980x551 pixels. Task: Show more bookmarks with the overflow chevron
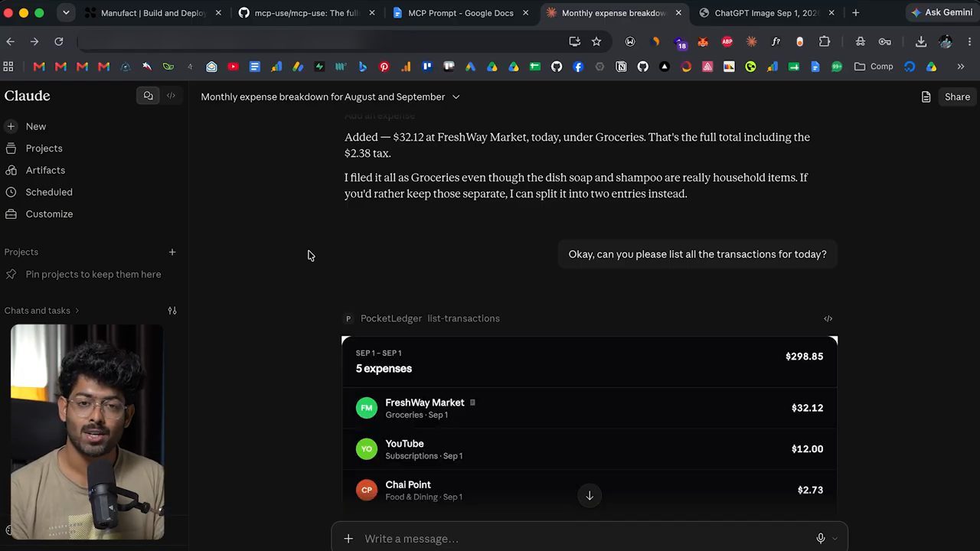point(961,67)
